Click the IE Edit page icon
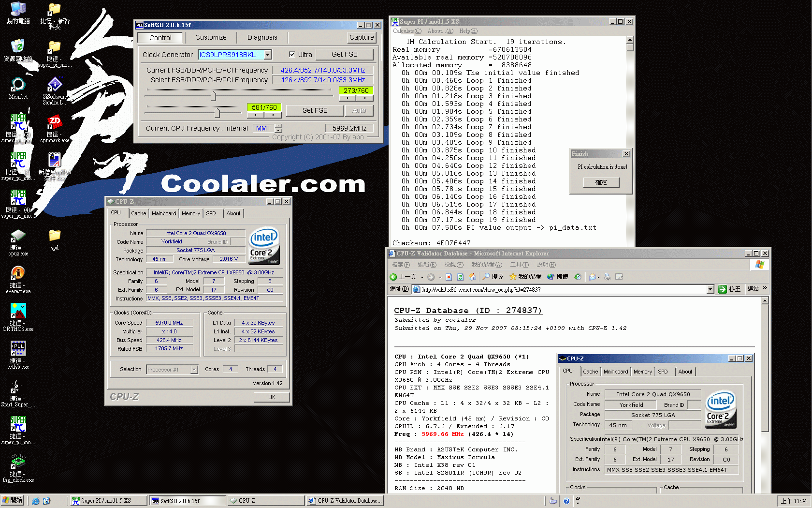Viewport: 812px width, 508px height. coord(619,277)
